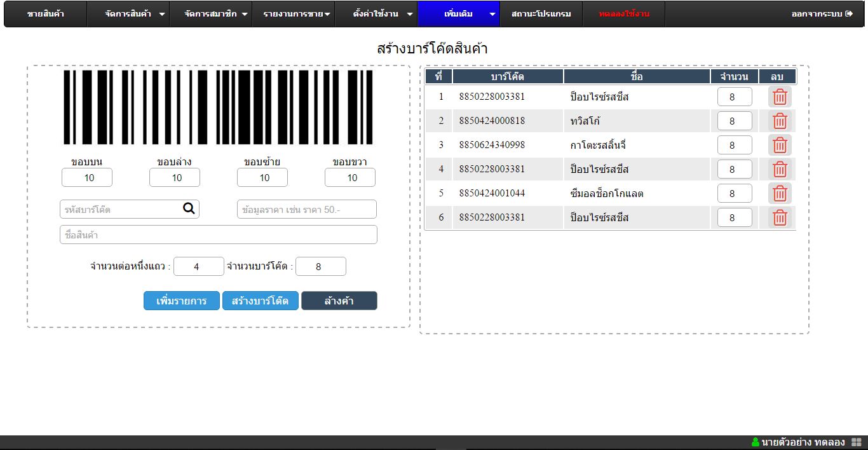Select the quantity field in row 6

click(x=735, y=218)
